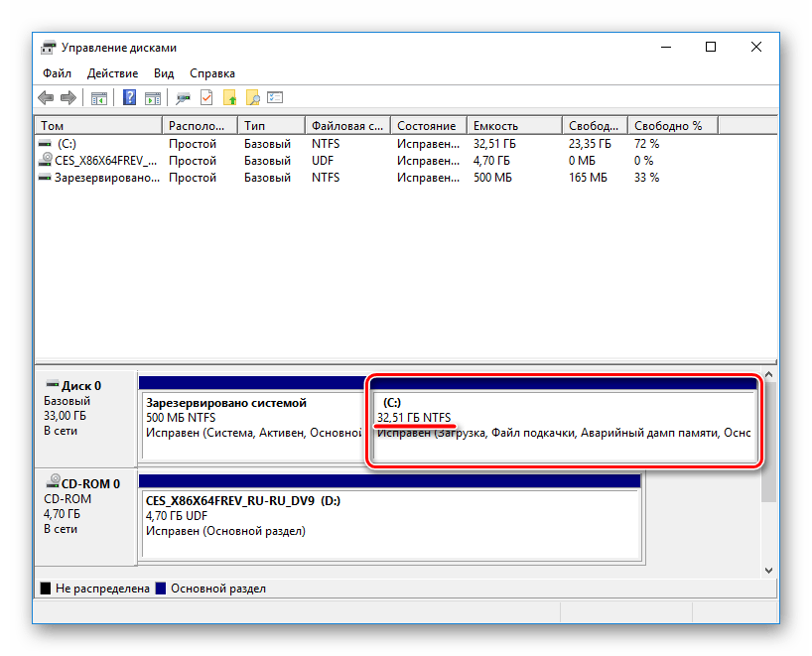Click the disk icon beside volume (C:)
812x656 pixels.
point(45,143)
